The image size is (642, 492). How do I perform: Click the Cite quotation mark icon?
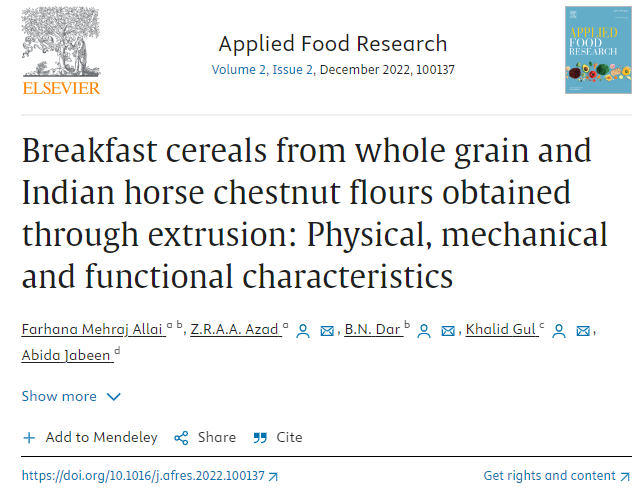point(260,438)
